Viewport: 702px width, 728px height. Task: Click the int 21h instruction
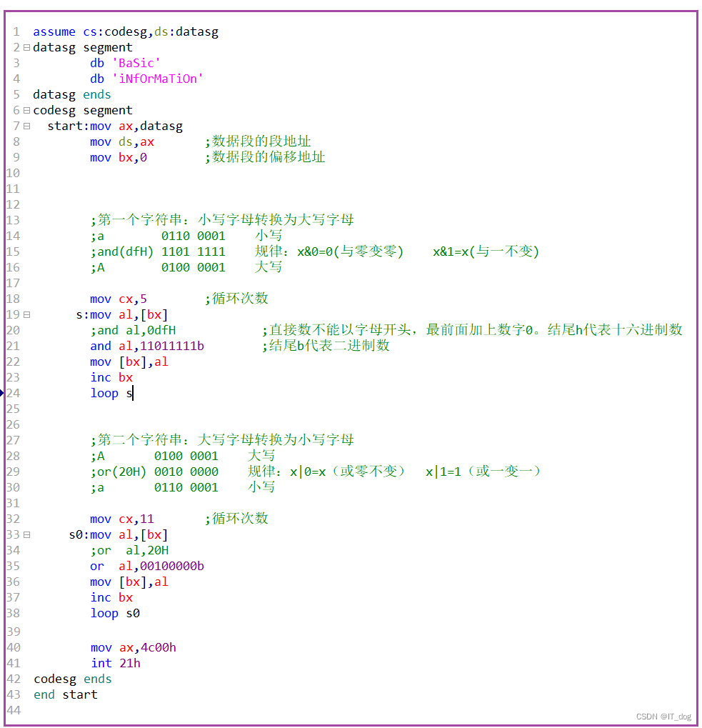(116, 663)
